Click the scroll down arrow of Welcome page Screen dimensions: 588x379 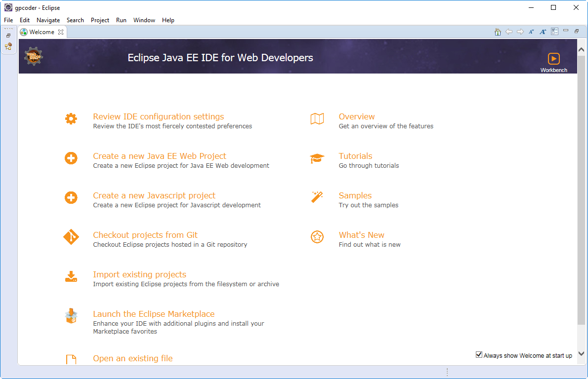click(581, 353)
